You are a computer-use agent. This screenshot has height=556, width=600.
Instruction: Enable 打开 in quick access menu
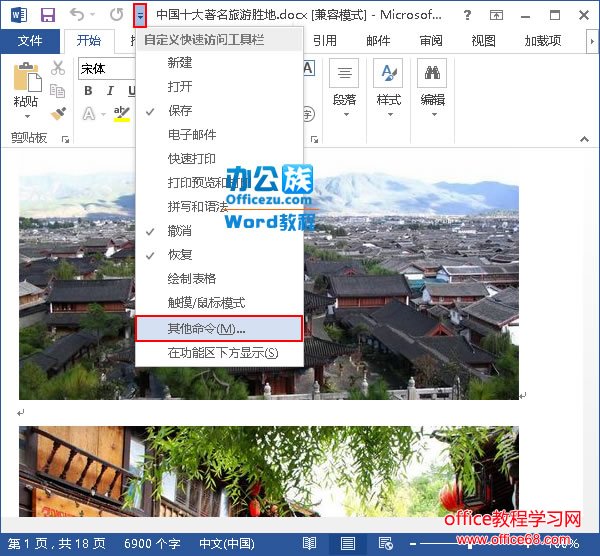220,87
